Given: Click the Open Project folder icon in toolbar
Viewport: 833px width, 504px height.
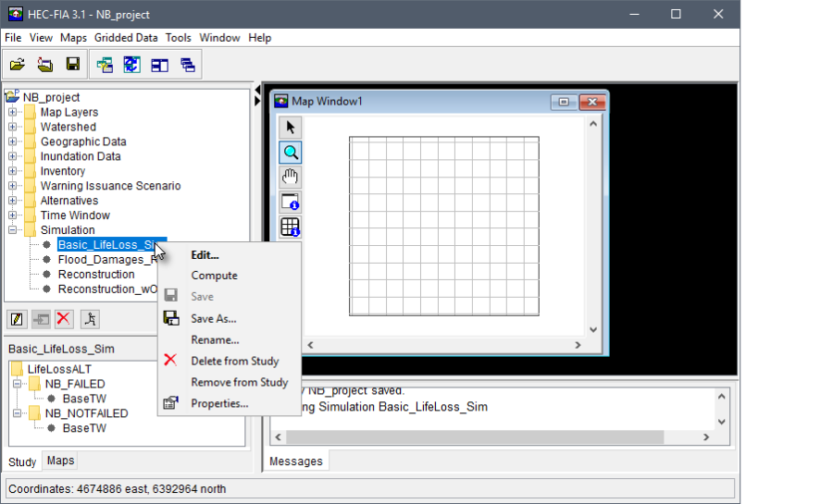Looking at the screenshot, I should tap(18, 65).
